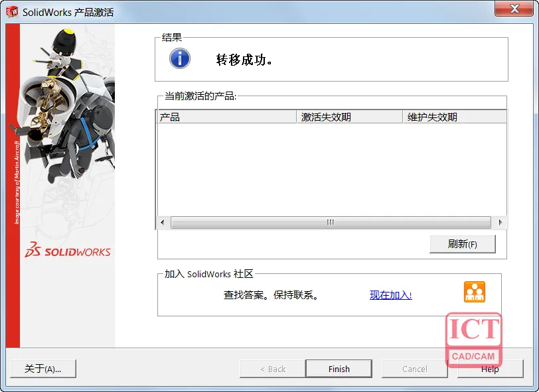Click the Help button

[x=490, y=369]
